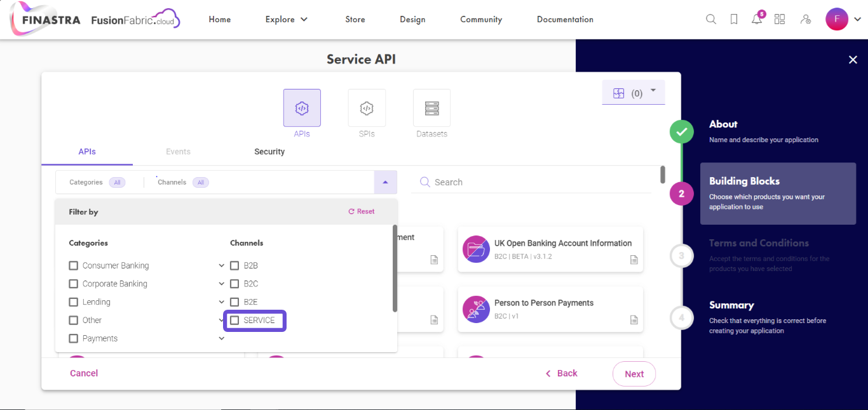Click the Cancel link
Image resolution: width=868 pixels, height=410 pixels.
tap(84, 373)
